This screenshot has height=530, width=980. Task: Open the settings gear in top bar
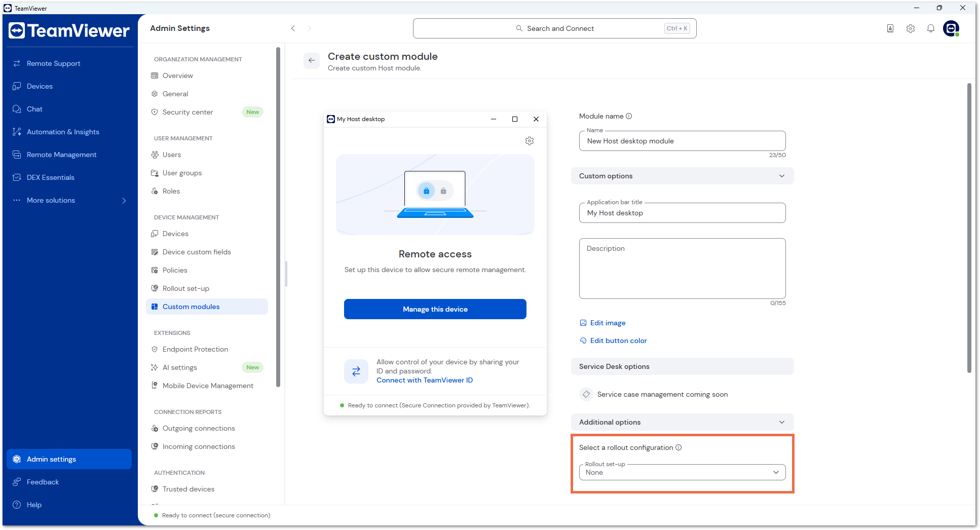[911, 28]
